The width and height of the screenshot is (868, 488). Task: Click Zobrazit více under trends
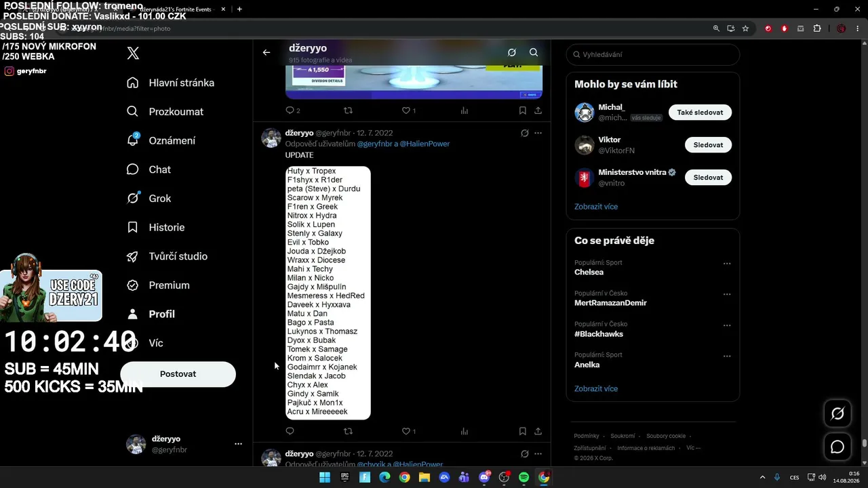point(596,389)
